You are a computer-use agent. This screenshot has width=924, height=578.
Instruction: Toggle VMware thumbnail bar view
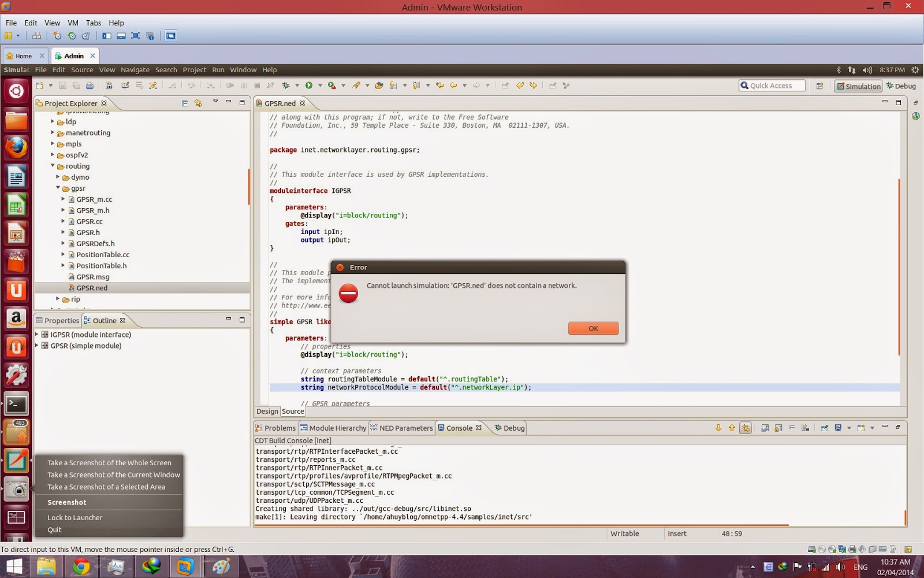(121, 36)
